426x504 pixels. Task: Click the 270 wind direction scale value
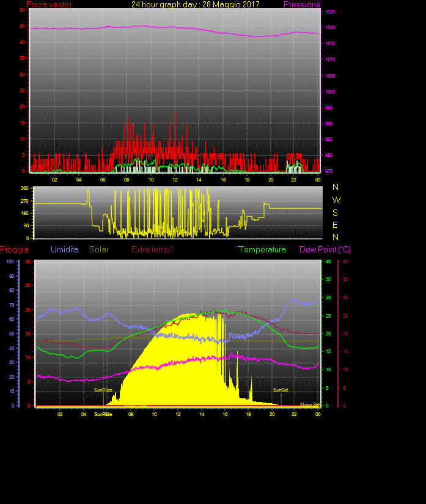tap(25, 201)
